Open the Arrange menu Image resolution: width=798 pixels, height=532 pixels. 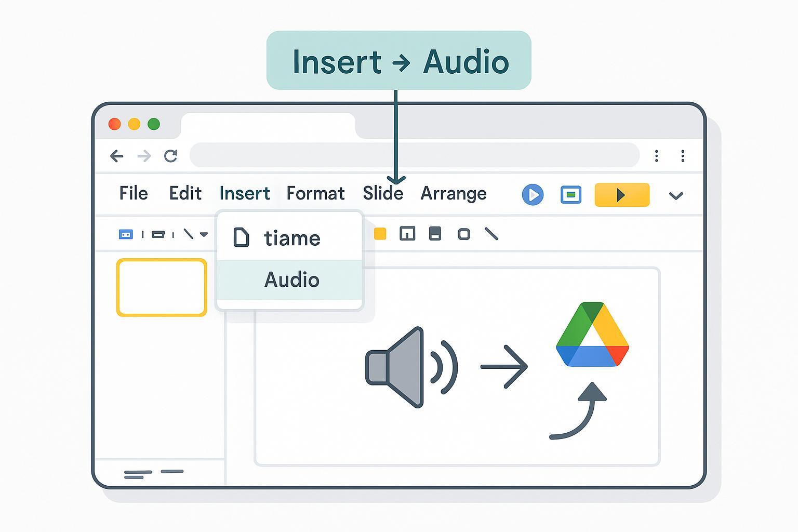click(x=454, y=194)
